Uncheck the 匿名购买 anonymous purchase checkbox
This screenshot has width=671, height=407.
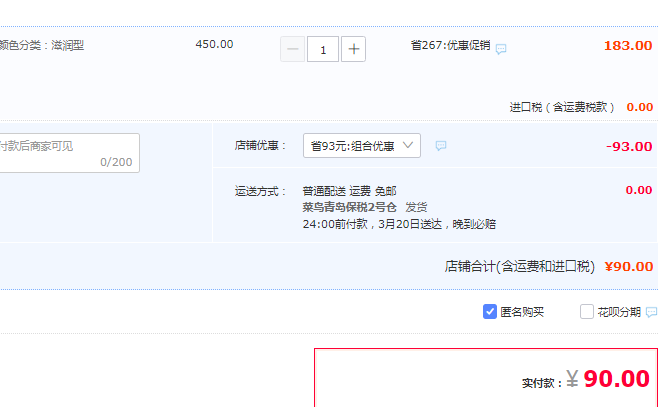pos(490,312)
